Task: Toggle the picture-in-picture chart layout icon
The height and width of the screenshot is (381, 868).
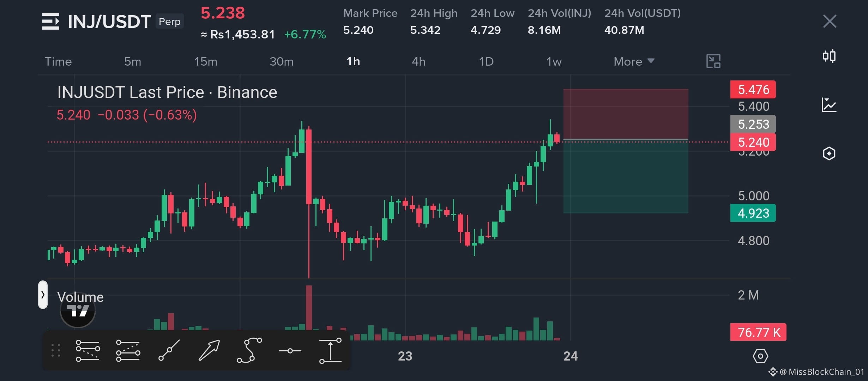Action: pyautogui.click(x=713, y=61)
